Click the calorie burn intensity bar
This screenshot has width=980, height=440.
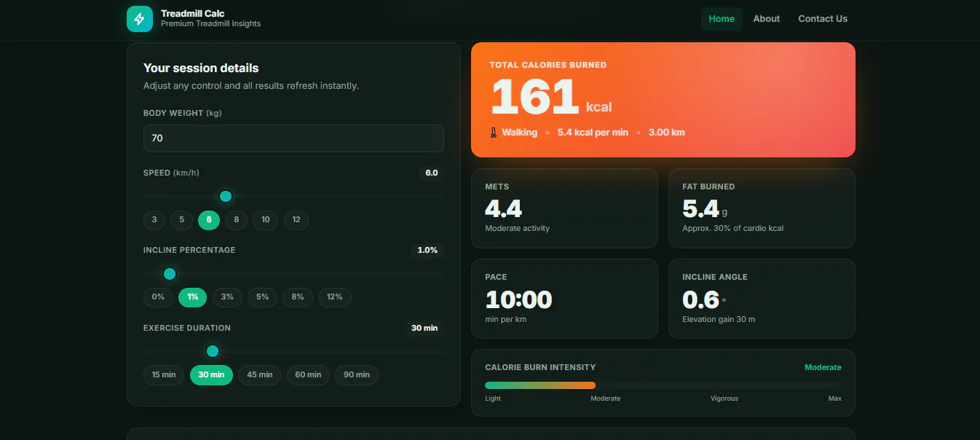pos(663,385)
